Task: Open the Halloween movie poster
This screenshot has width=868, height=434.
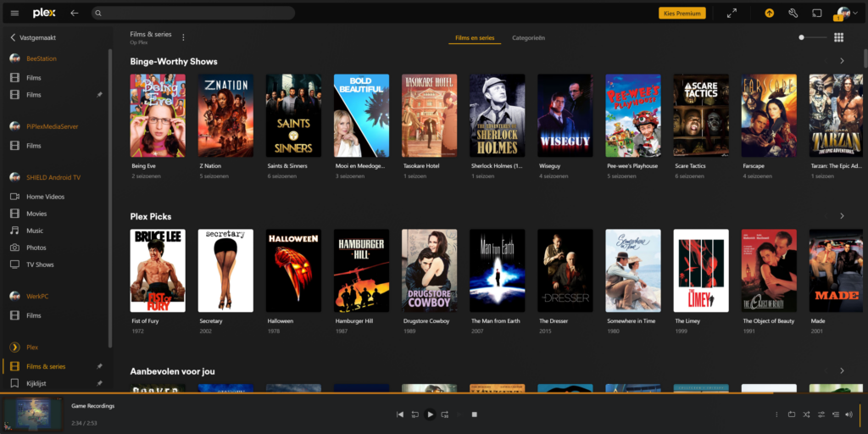Action: [x=293, y=270]
